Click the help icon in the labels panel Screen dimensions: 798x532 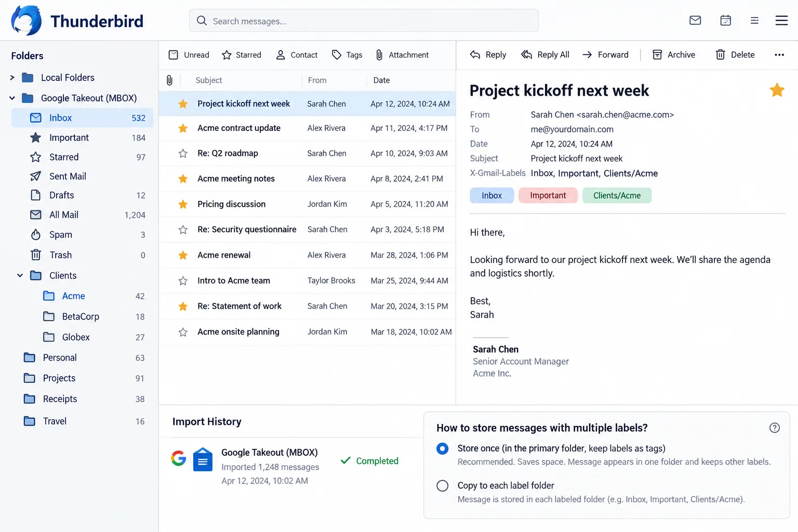click(775, 428)
